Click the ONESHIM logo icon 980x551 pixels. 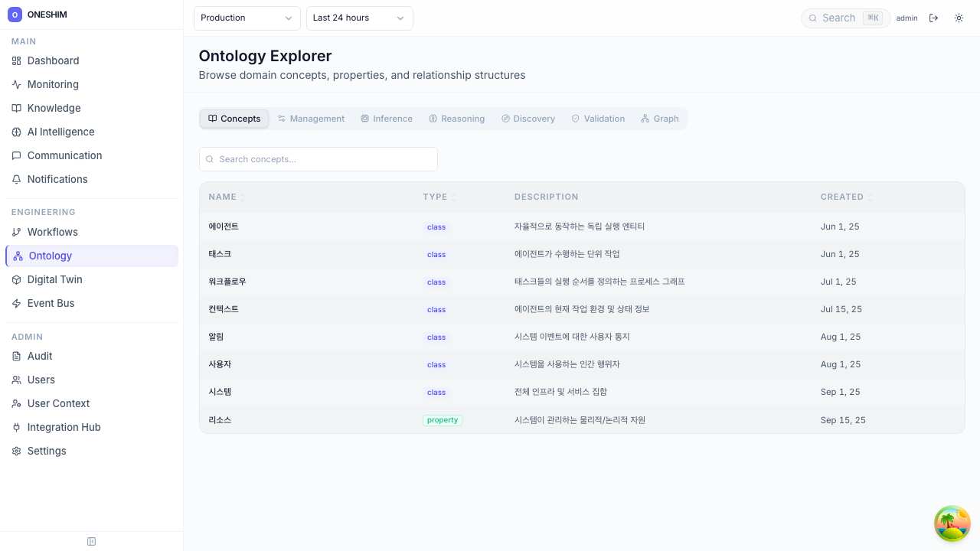click(x=17, y=15)
